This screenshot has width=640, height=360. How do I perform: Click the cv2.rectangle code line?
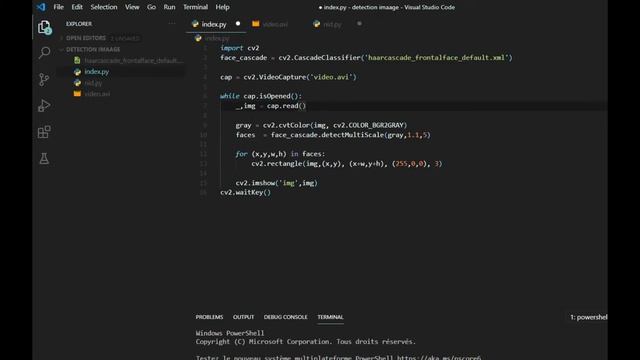(347, 164)
